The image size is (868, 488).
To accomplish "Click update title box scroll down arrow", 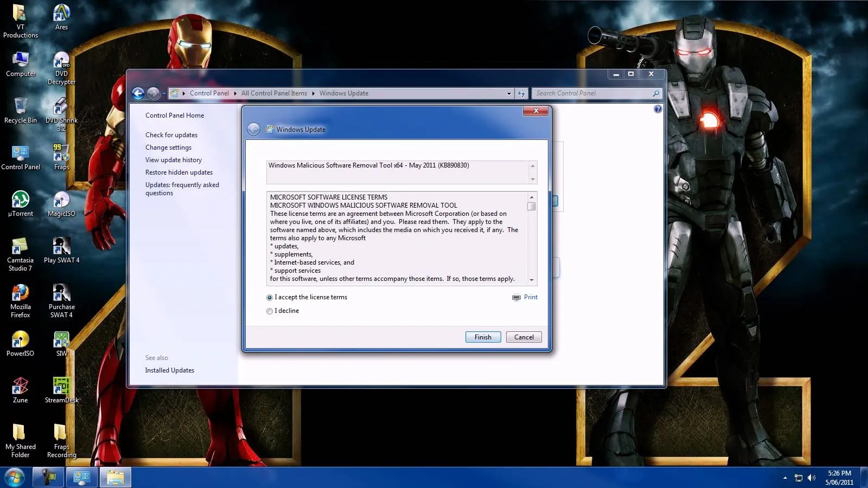I will (533, 179).
